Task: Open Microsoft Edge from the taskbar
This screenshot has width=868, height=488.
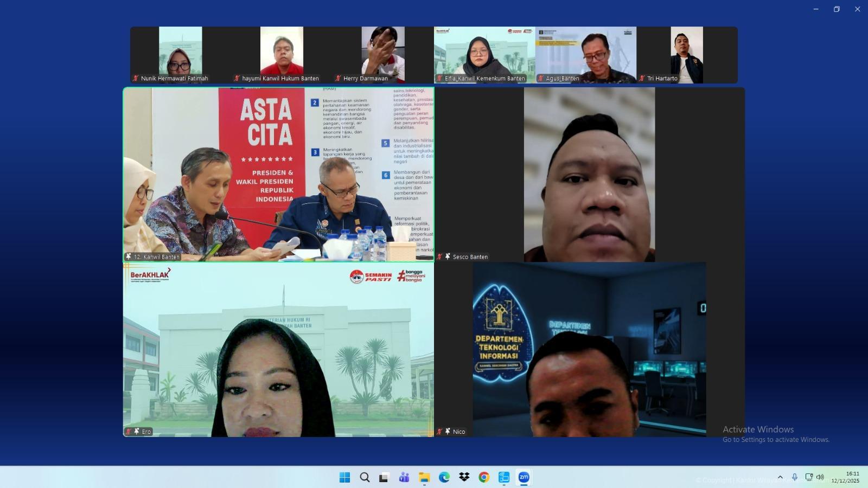Action: (444, 477)
